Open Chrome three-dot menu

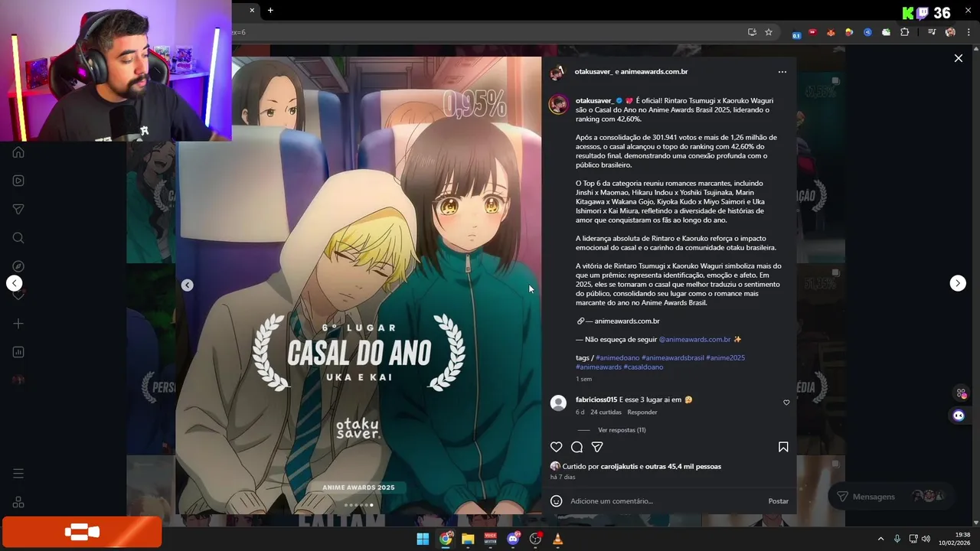tap(969, 32)
